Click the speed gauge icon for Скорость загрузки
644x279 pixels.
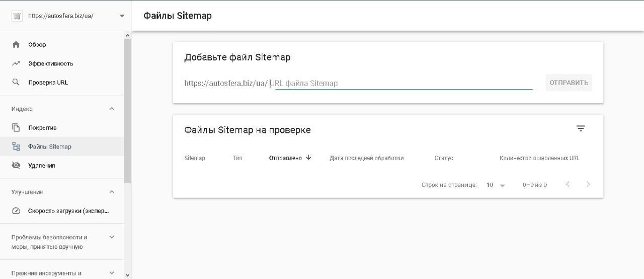click(16, 211)
